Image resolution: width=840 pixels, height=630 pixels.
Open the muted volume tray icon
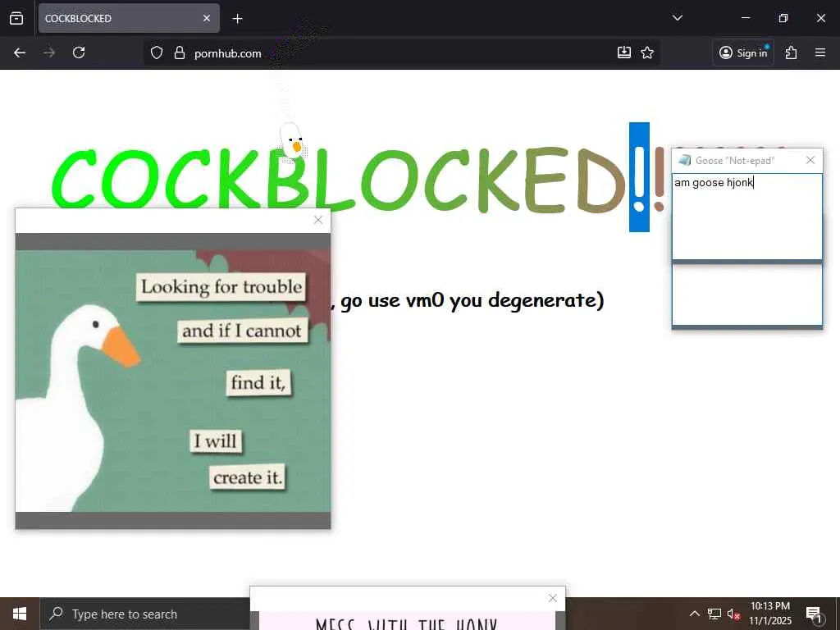[x=733, y=614]
